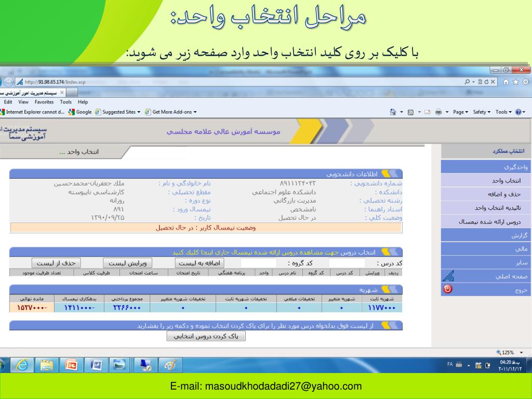Click the Home icon beside address bar
Screen dimensions: 532x399
[506, 82]
